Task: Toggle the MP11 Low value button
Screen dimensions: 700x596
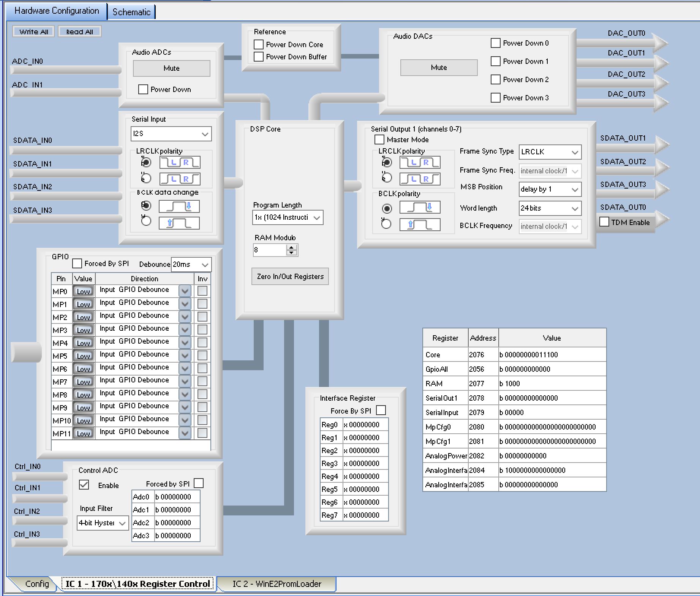Action: tap(84, 434)
